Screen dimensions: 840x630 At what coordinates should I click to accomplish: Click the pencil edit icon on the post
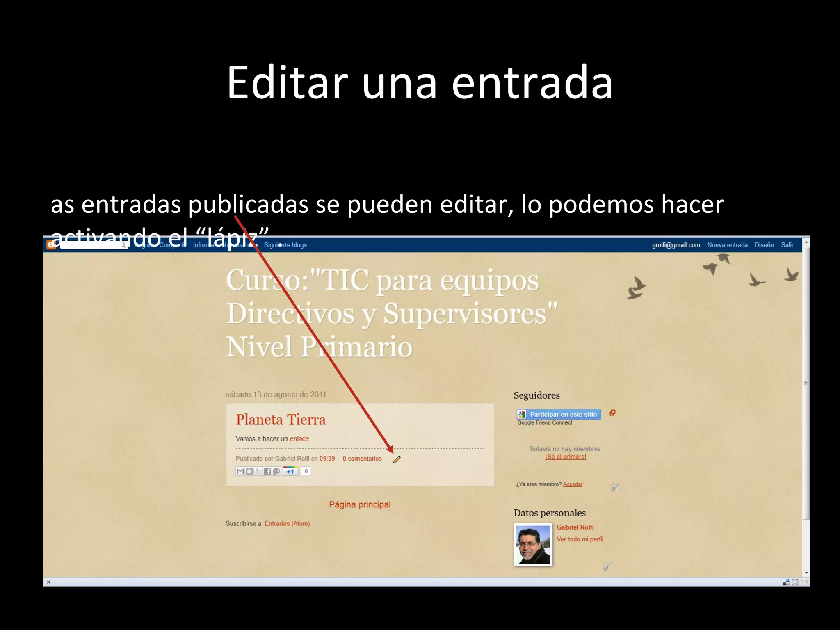(397, 459)
